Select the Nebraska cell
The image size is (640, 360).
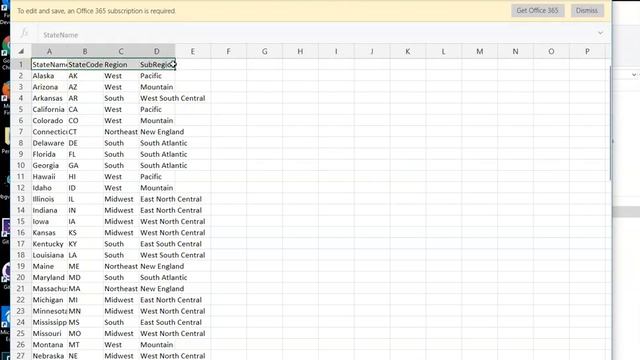(49, 356)
